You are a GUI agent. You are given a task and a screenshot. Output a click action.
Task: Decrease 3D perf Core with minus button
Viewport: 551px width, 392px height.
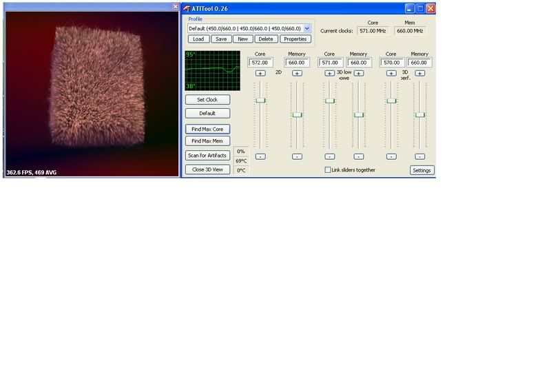click(x=391, y=156)
